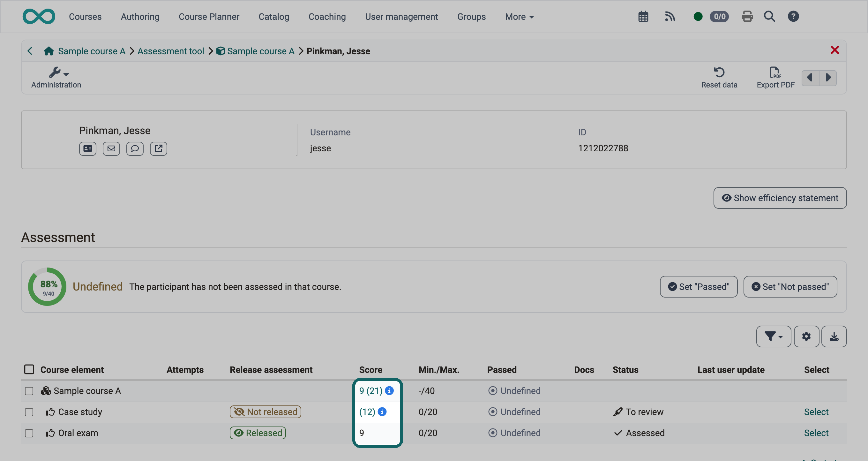Open the help question mark icon
The width and height of the screenshot is (868, 461).
point(793,17)
